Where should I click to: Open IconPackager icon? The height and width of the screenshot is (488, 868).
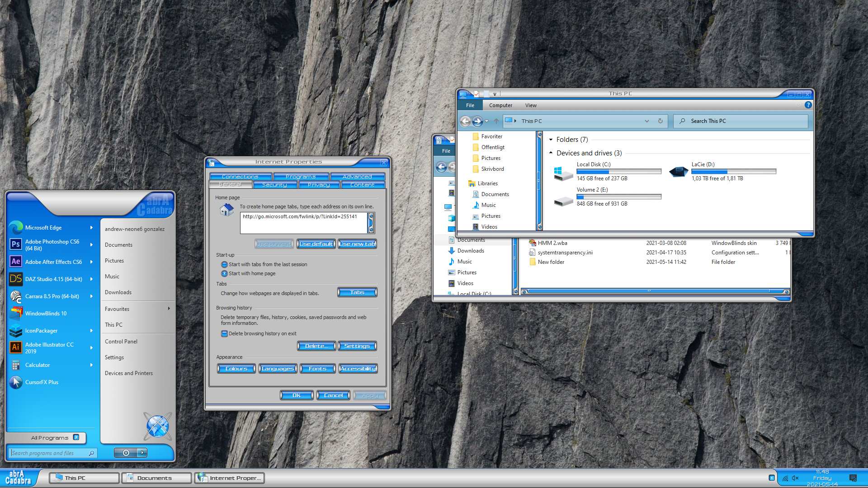(16, 330)
